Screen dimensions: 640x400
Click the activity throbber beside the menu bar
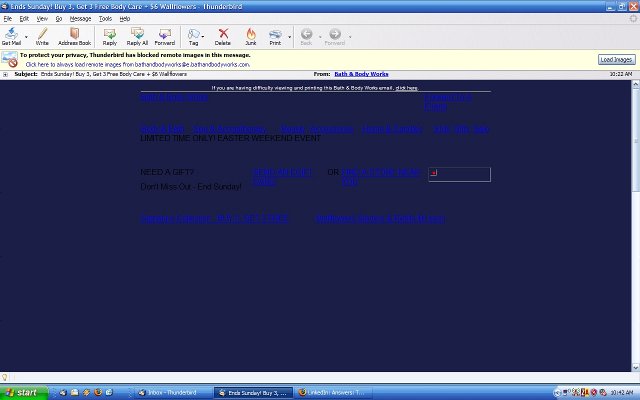633,19
